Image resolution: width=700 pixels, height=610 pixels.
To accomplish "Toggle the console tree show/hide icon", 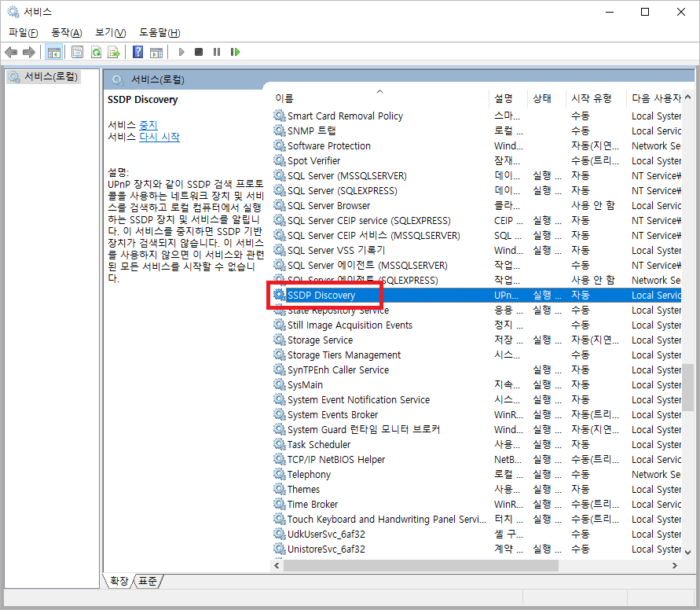I will pyautogui.click(x=54, y=52).
